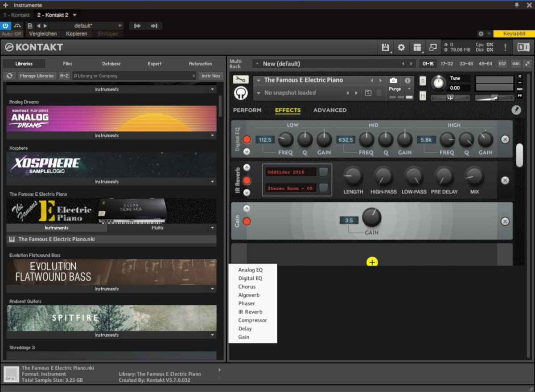Click the plus icon beside Instrumente
Image resolution: width=535 pixels, height=392 pixels.
(5, 5)
